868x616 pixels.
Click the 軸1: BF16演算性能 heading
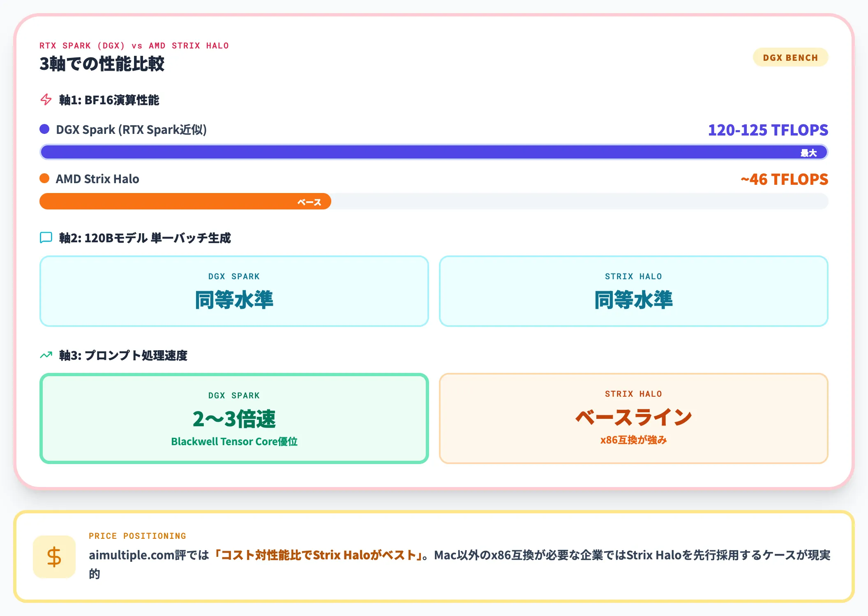(109, 100)
